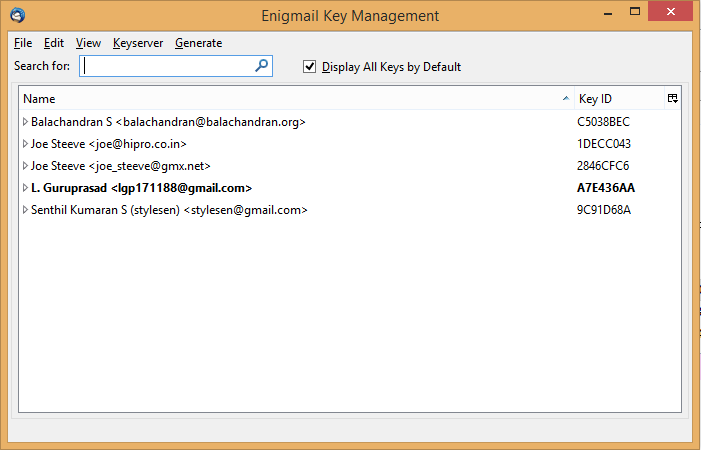Minimize the Enigmail Key Management window
The image size is (701, 450).
tap(608, 13)
